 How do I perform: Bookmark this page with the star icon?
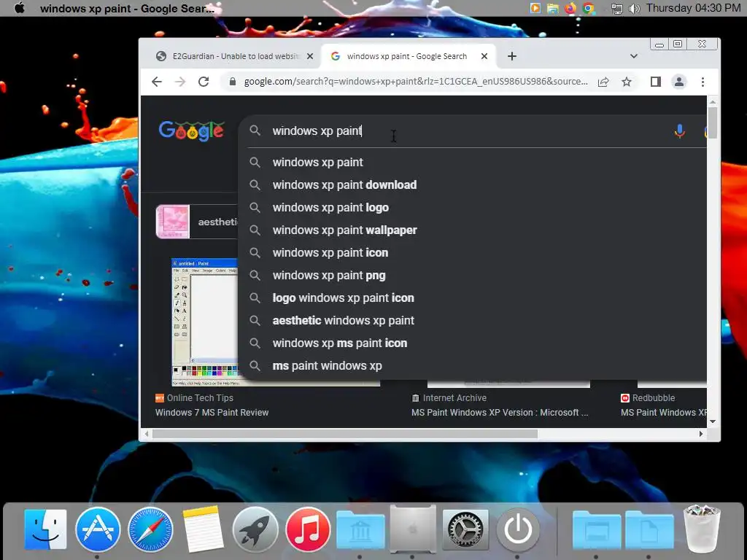click(x=627, y=82)
